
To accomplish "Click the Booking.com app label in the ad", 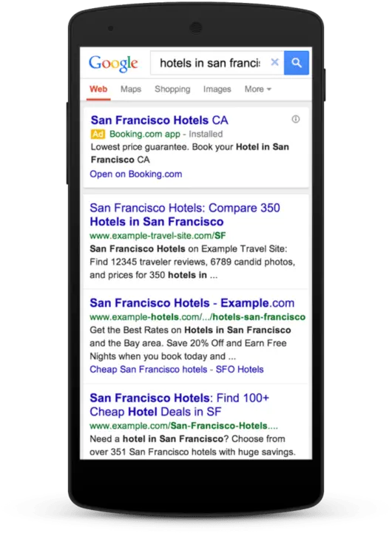I will click(144, 134).
